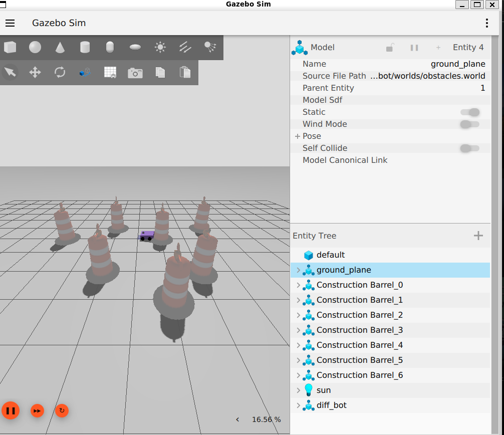Activate the select mode arrow tool

(x=10, y=72)
